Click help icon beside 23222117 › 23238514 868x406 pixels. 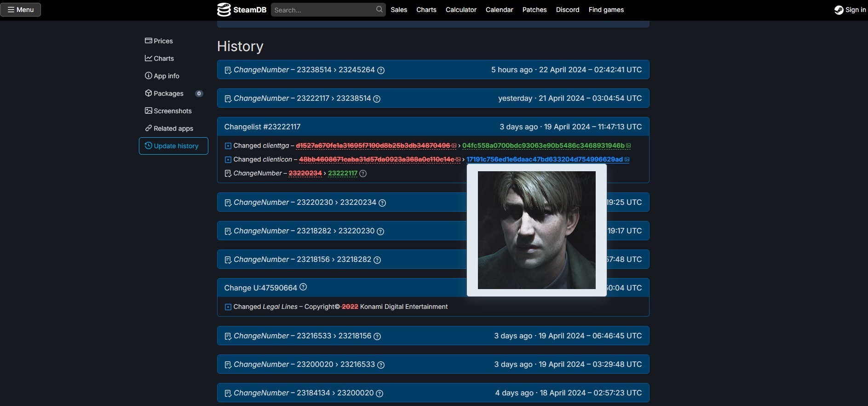pos(377,99)
